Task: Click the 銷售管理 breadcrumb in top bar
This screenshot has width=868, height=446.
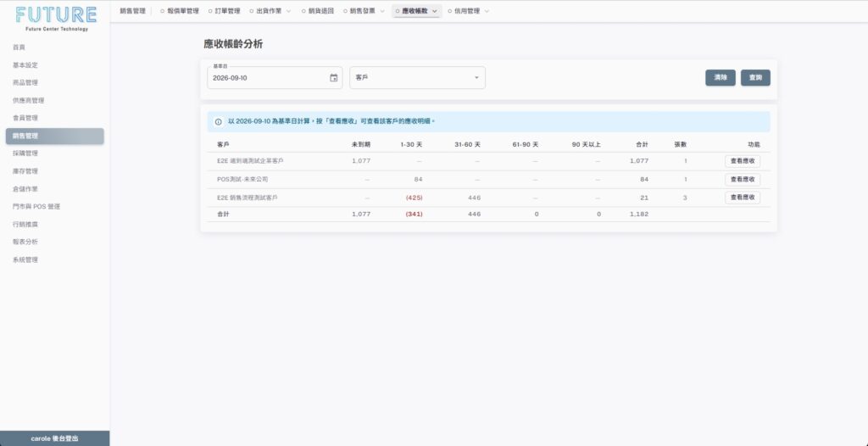Action: (x=133, y=11)
